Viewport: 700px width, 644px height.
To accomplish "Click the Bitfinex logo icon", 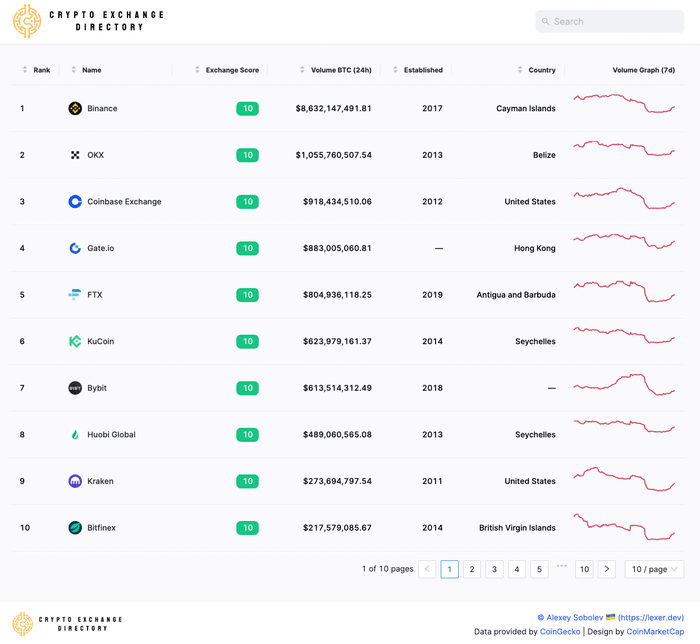I will [75, 528].
